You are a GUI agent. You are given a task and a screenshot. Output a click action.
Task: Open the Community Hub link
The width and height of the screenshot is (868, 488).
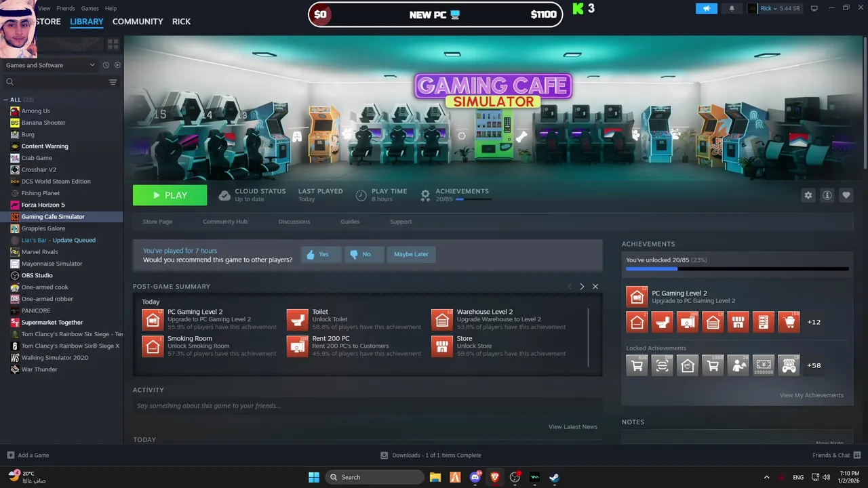click(x=225, y=222)
